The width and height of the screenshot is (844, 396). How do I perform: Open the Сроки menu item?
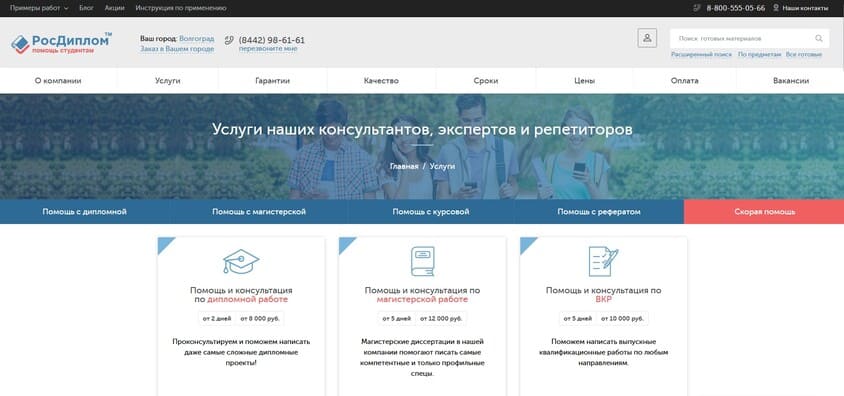486,81
